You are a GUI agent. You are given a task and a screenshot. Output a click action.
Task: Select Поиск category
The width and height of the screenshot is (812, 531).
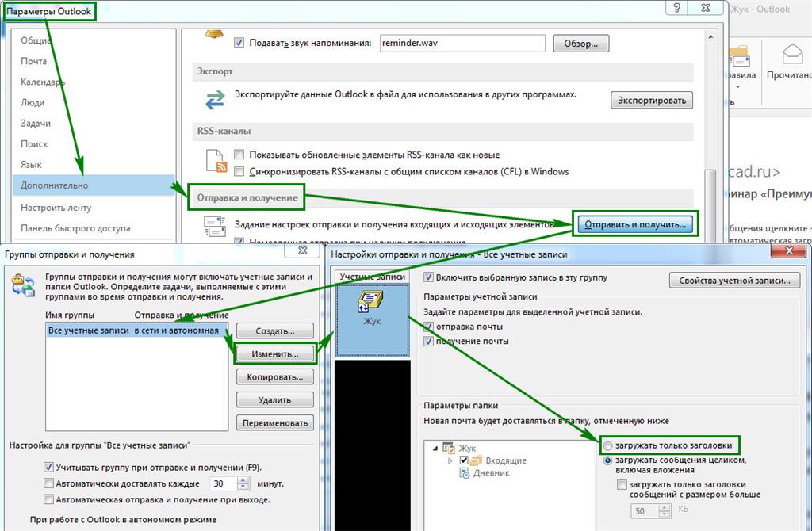click(x=34, y=144)
